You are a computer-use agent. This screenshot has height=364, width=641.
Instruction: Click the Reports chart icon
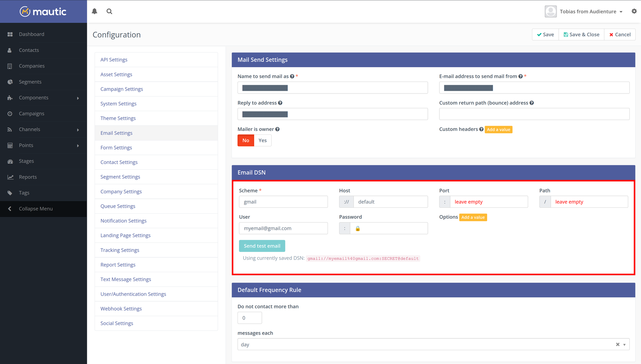(11, 177)
